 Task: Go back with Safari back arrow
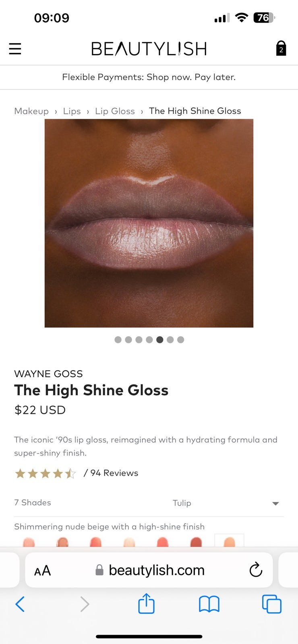(20, 604)
